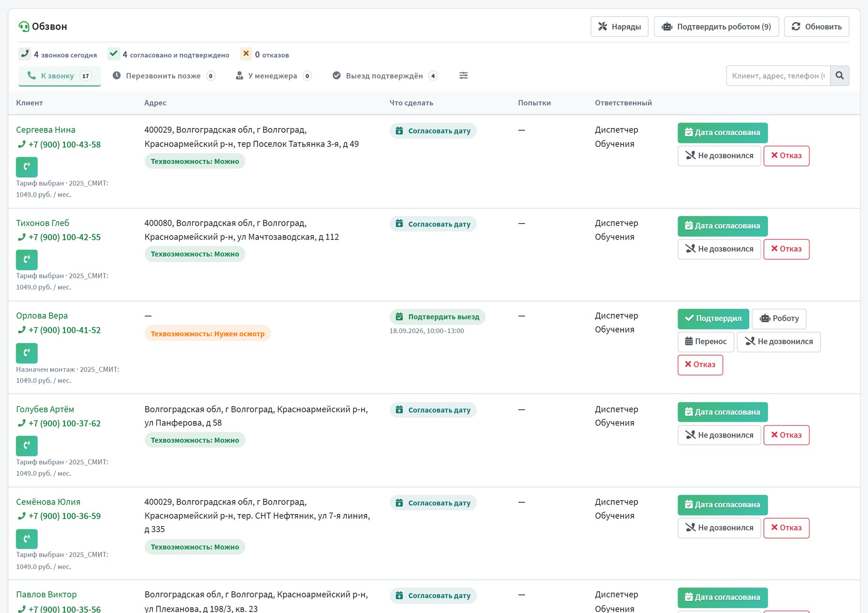Click Отказ for Тихонов Глеб
The width and height of the screenshot is (868, 613).
tap(786, 249)
